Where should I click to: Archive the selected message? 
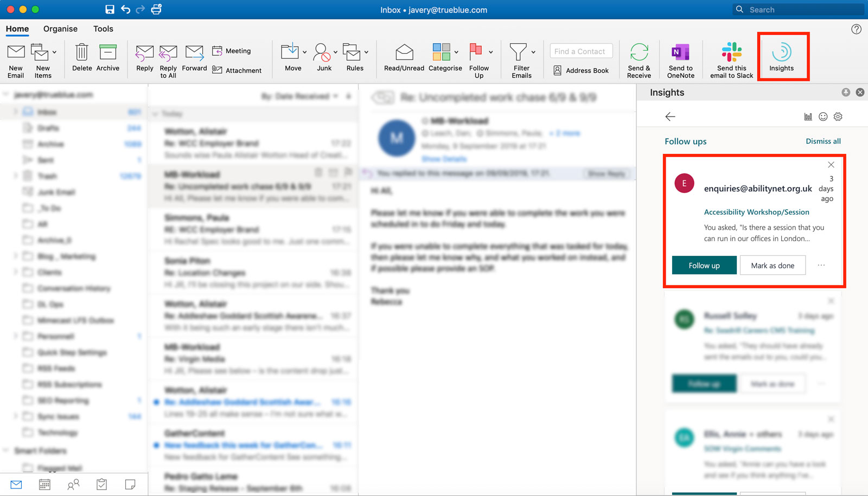tap(108, 53)
